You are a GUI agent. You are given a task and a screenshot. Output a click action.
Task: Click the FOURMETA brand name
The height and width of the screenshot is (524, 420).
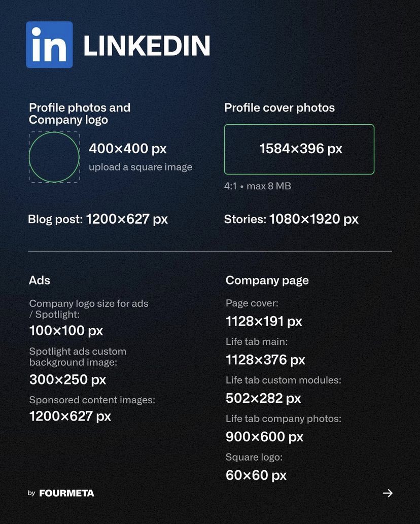pos(66,493)
